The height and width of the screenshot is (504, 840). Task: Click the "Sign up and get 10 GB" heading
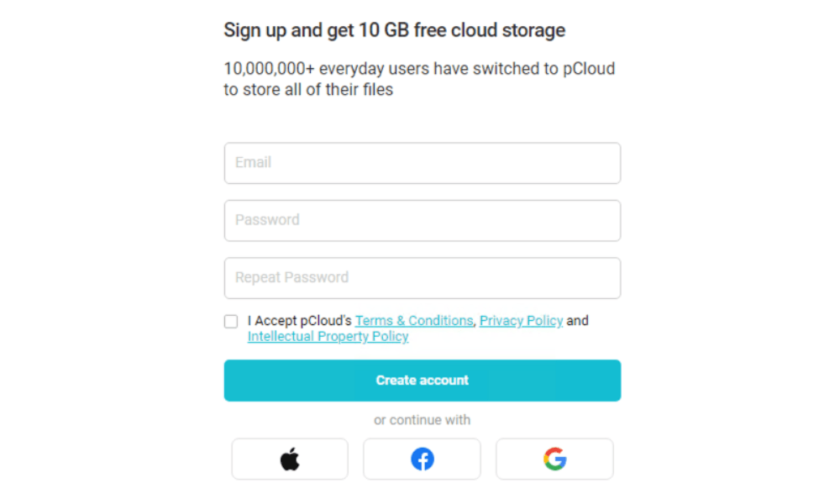(394, 30)
